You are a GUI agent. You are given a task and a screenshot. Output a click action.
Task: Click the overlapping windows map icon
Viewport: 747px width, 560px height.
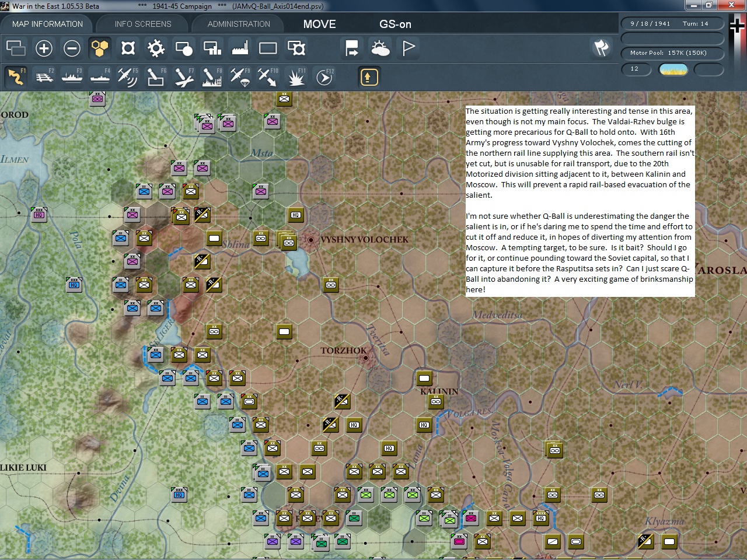pyautogui.click(x=16, y=48)
